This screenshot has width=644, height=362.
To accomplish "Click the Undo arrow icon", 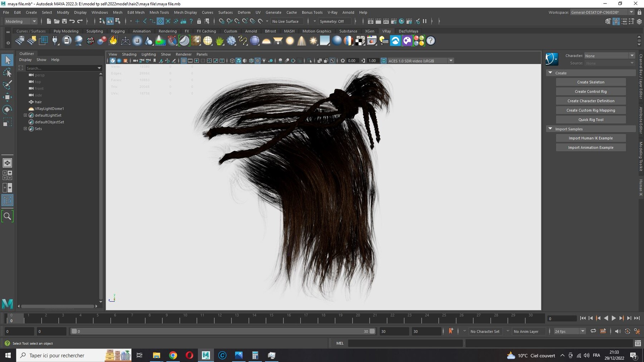I will pyautogui.click(x=72, y=21).
